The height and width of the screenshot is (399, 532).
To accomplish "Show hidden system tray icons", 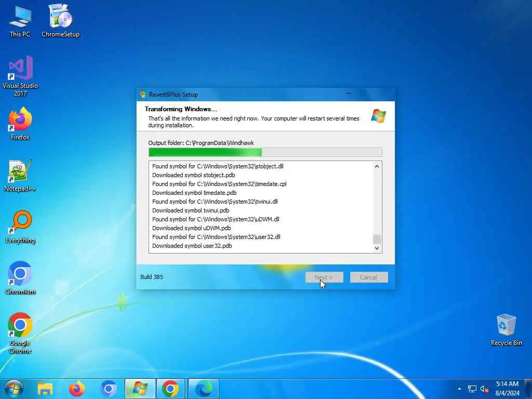I will (x=459, y=389).
